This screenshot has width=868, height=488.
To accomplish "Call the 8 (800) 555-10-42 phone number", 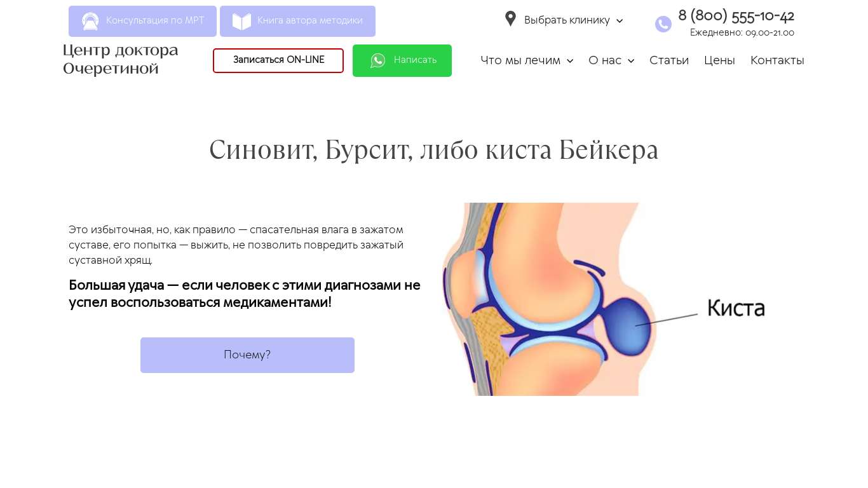I will click(736, 16).
